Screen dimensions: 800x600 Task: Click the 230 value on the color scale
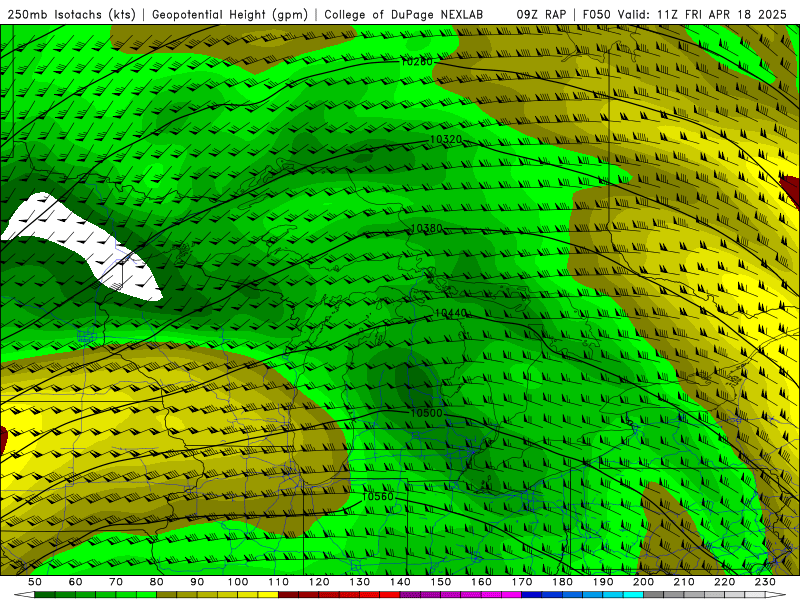tap(766, 582)
